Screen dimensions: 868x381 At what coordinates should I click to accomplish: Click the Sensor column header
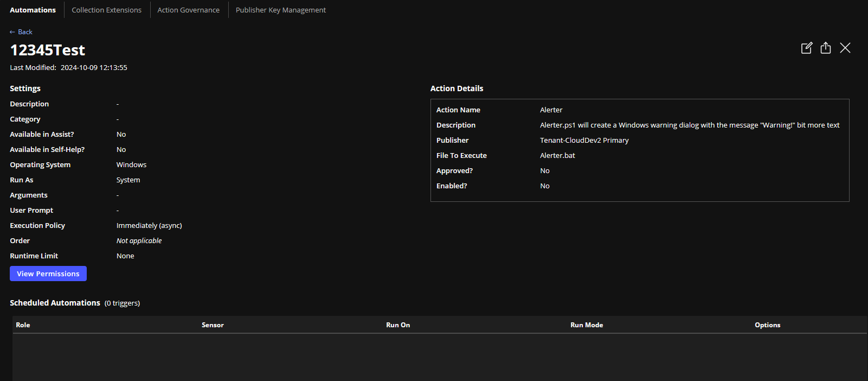click(213, 325)
